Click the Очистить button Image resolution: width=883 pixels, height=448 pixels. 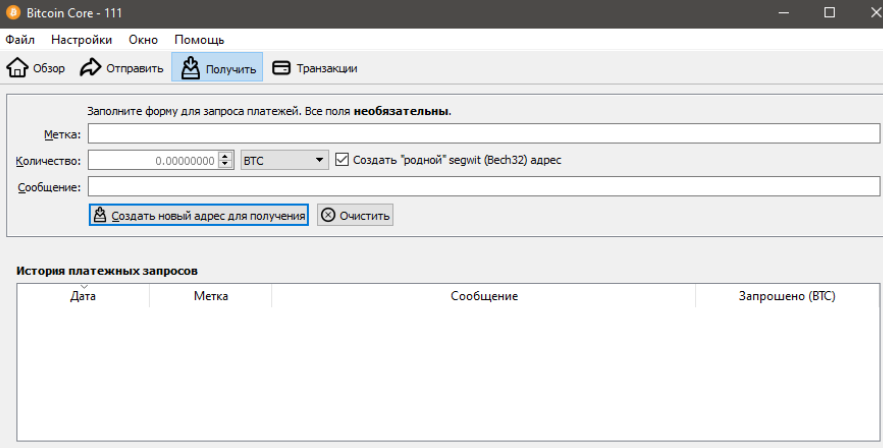click(355, 215)
